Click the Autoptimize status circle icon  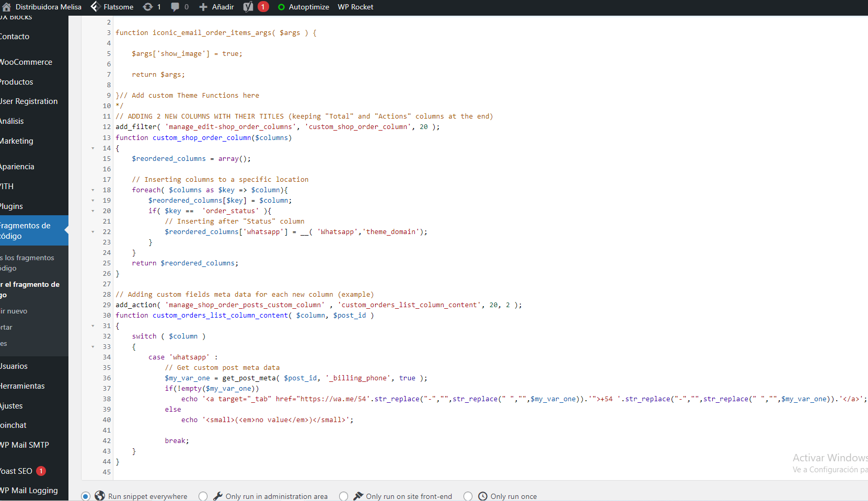point(281,7)
